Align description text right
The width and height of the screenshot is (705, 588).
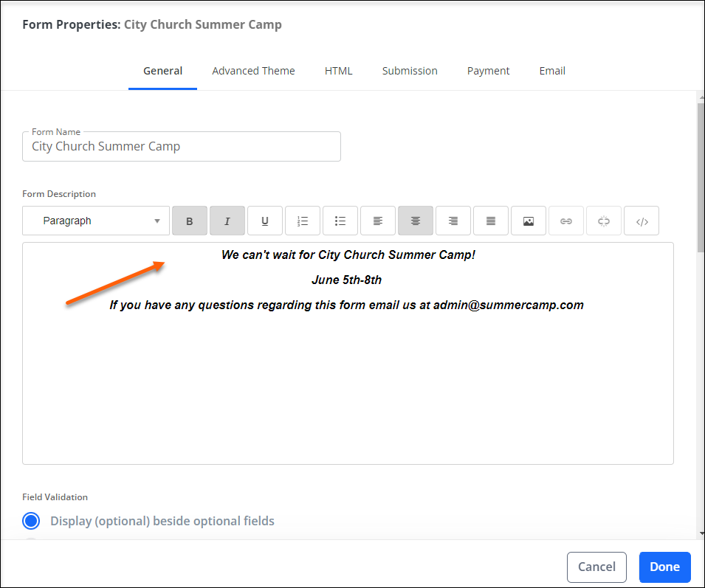click(453, 221)
